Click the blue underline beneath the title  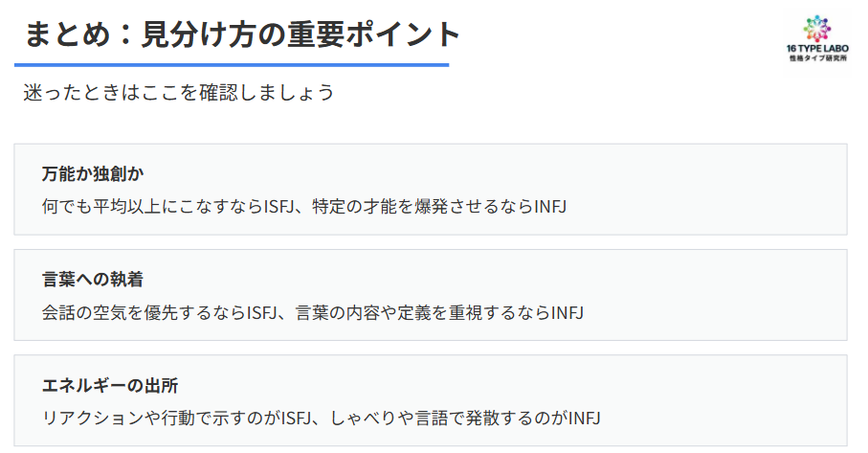pos(232,65)
